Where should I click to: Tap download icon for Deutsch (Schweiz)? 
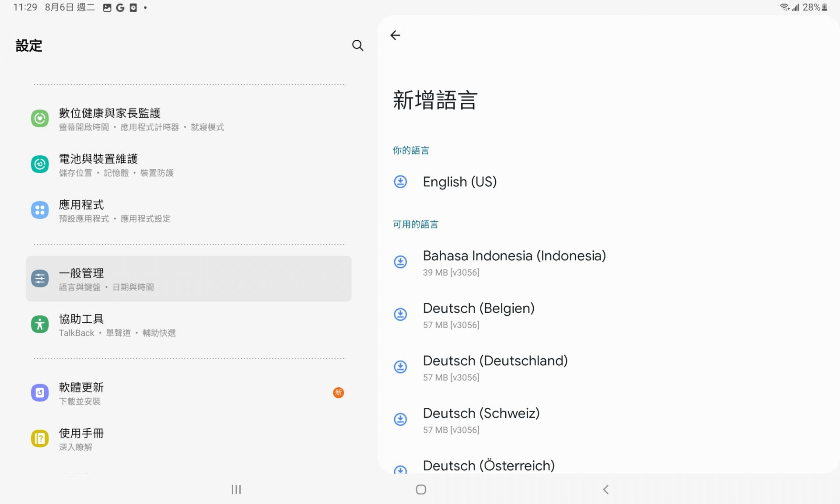coord(400,420)
